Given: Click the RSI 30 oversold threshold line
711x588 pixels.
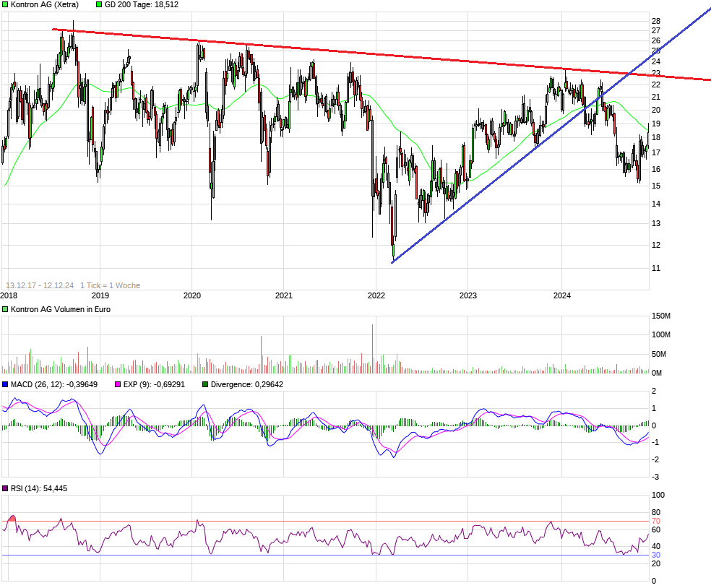Looking at the screenshot, I should [325, 555].
